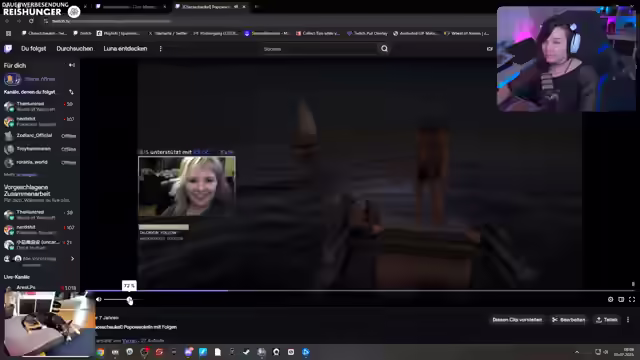Open the Du folgst tab

tap(33, 49)
